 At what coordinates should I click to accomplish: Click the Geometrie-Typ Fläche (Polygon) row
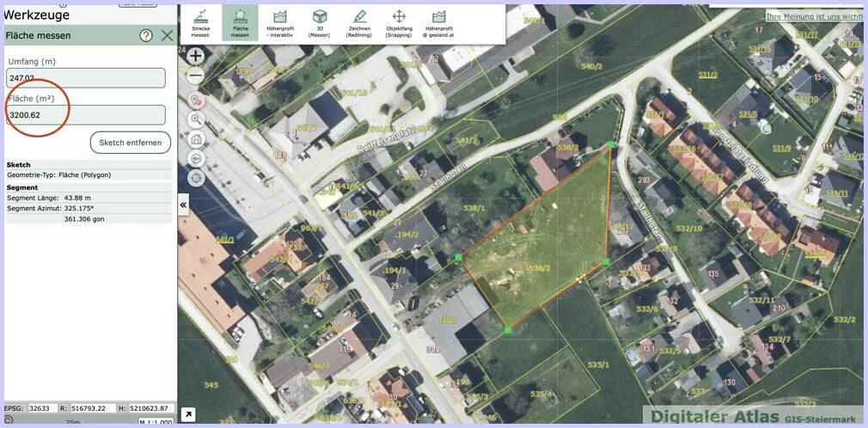coord(89,174)
